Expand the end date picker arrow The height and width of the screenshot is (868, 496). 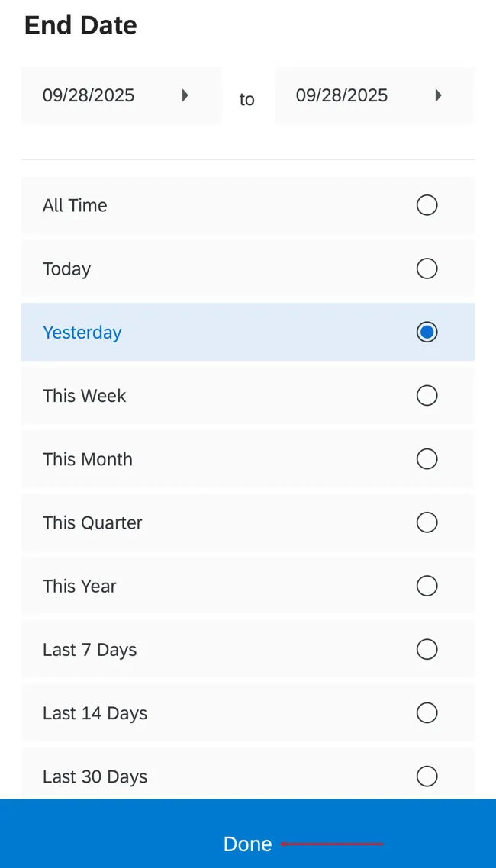point(439,95)
